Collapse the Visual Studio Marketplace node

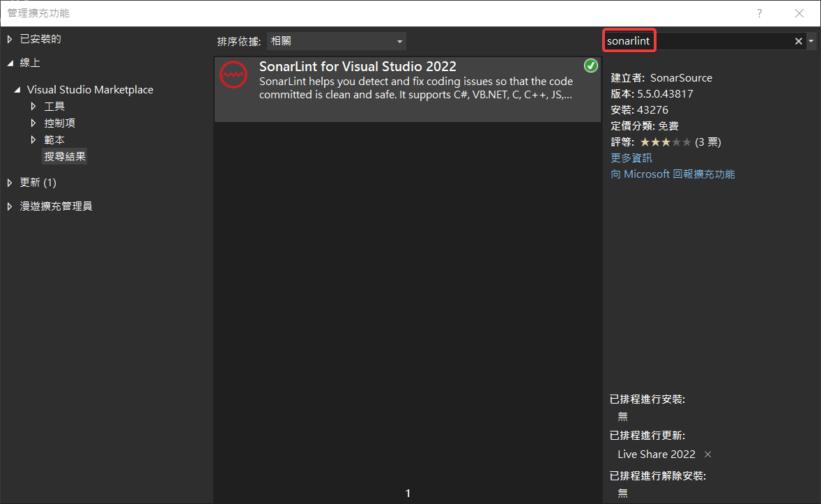[17, 90]
